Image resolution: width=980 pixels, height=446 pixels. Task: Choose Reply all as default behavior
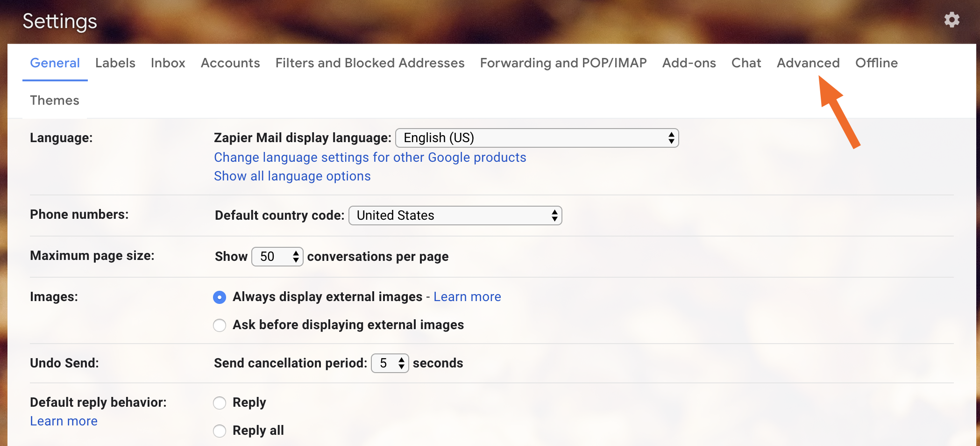pyautogui.click(x=220, y=431)
